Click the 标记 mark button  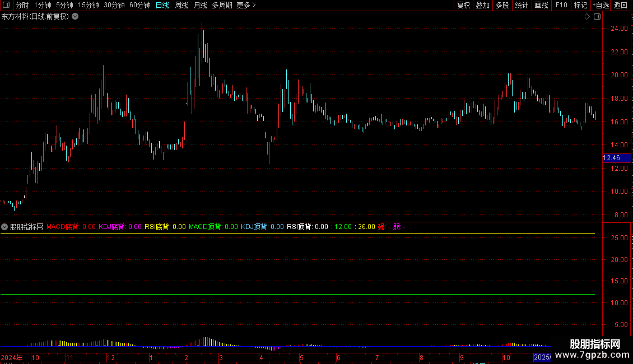[x=580, y=5]
